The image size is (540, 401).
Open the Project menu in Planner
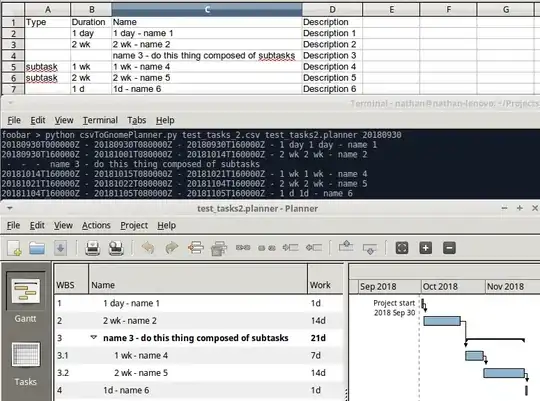[134, 225]
